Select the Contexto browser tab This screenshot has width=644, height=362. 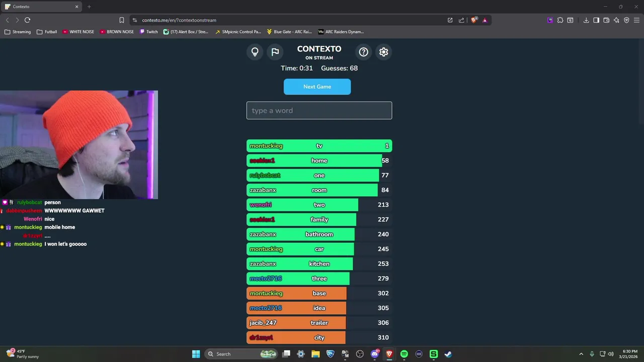pos(42,7)
